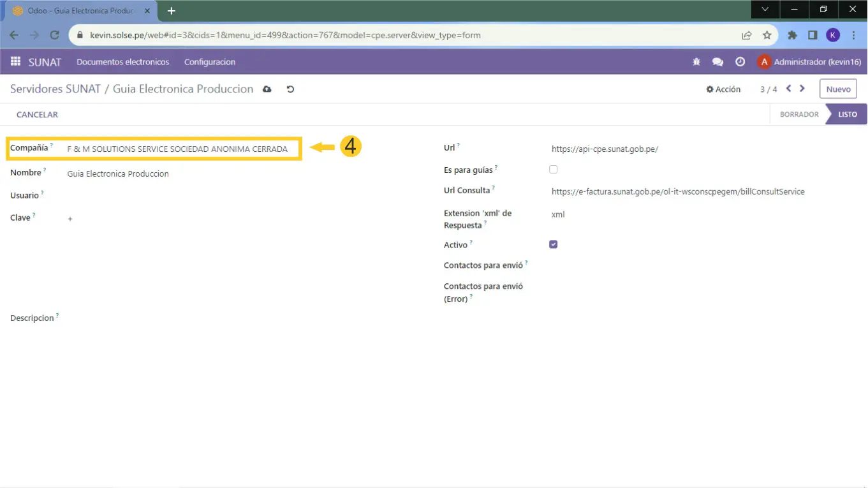
Task: Click the discard changes undo icon
Action: [x=290, y=89]
